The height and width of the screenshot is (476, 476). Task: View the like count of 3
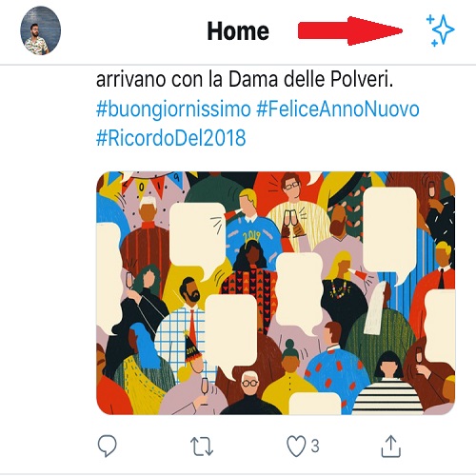pos(314,446)
